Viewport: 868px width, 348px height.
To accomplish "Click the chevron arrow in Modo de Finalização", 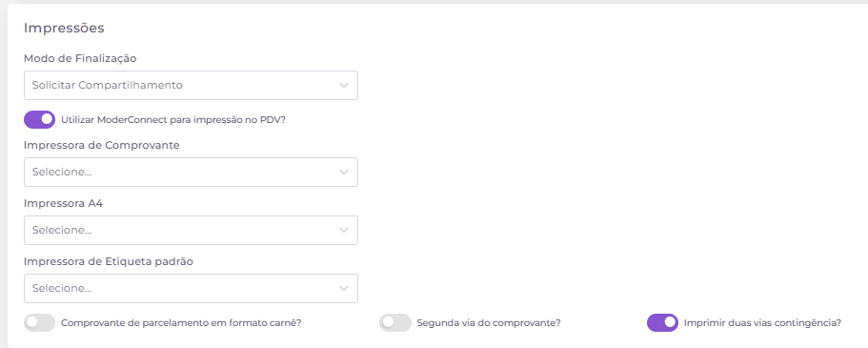I will coord(344,86).
